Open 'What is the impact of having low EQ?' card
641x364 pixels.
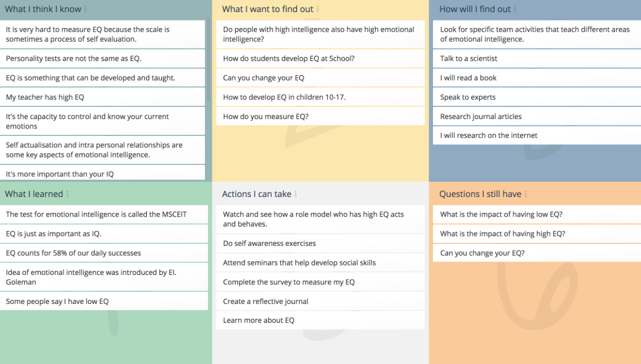(x=536, y=214)
